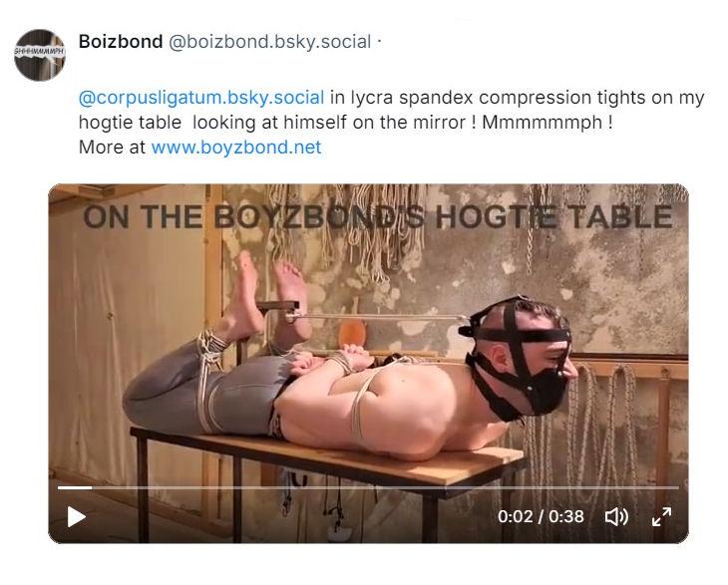
Task: Play the embedded video
Action: point(76,517)
